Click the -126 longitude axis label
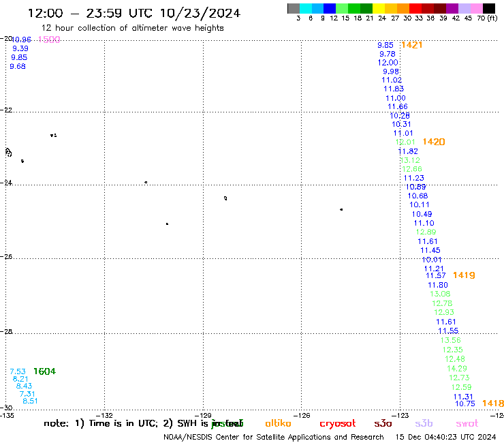 (x=302, y=415)
